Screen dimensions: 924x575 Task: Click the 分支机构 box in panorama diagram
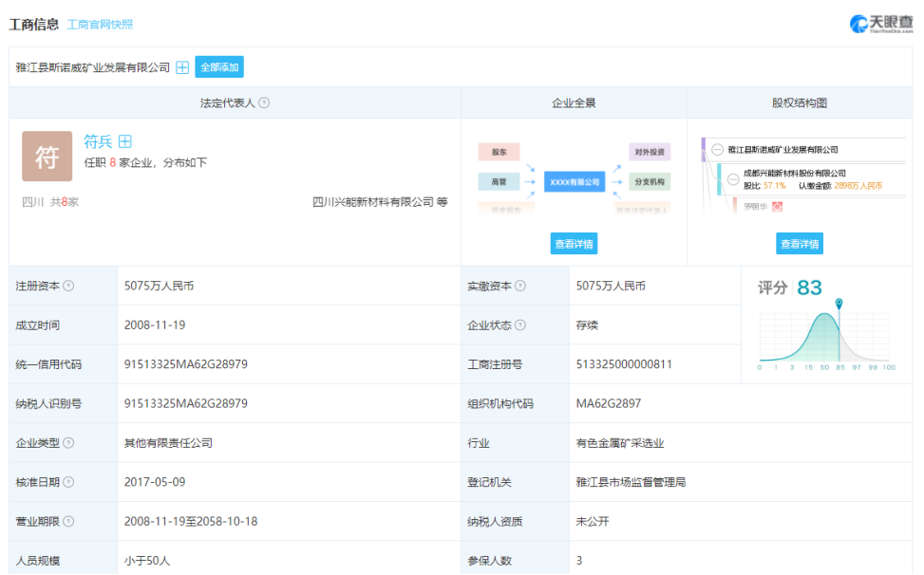click(x=650, y=182)
